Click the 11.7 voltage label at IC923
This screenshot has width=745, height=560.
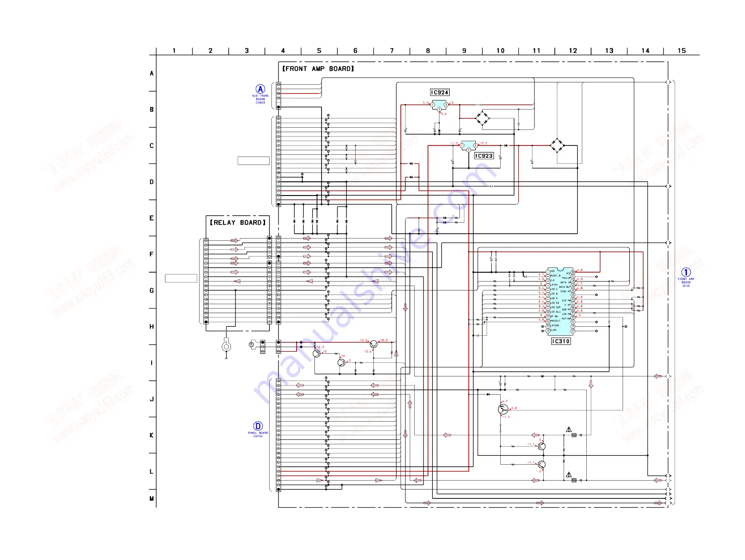coord(454,143)
